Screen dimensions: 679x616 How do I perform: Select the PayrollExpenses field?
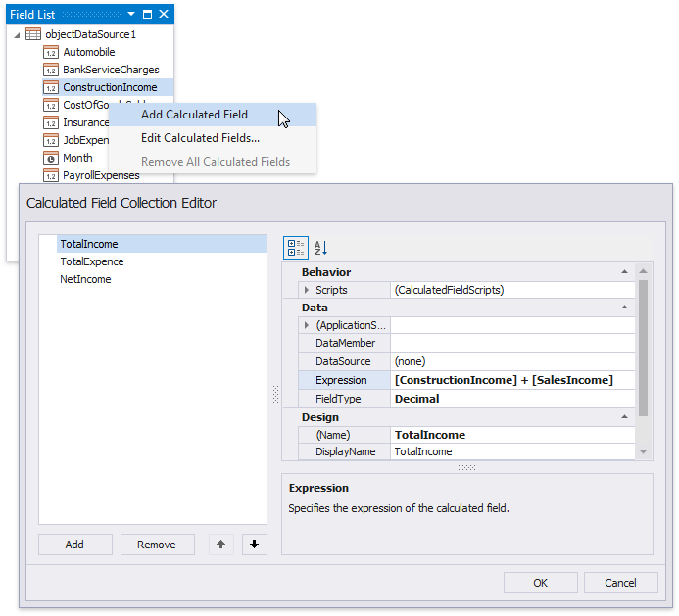[x=101, y=175]
